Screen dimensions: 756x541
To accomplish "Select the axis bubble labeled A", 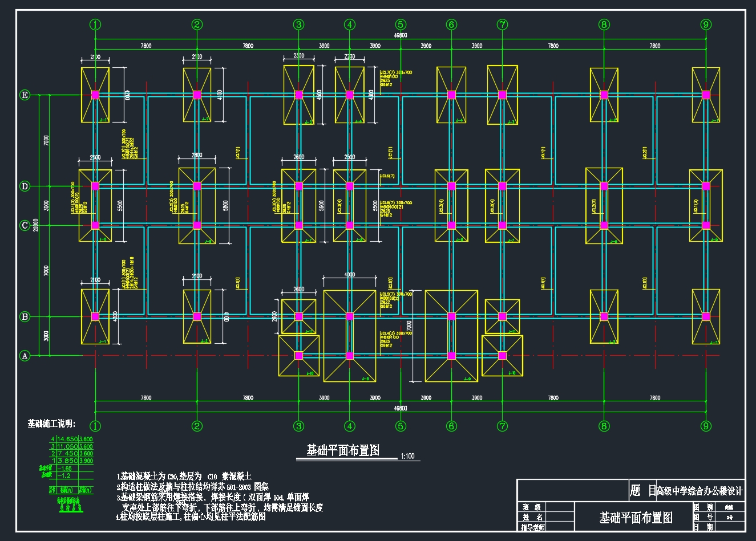I will point(25,356).
